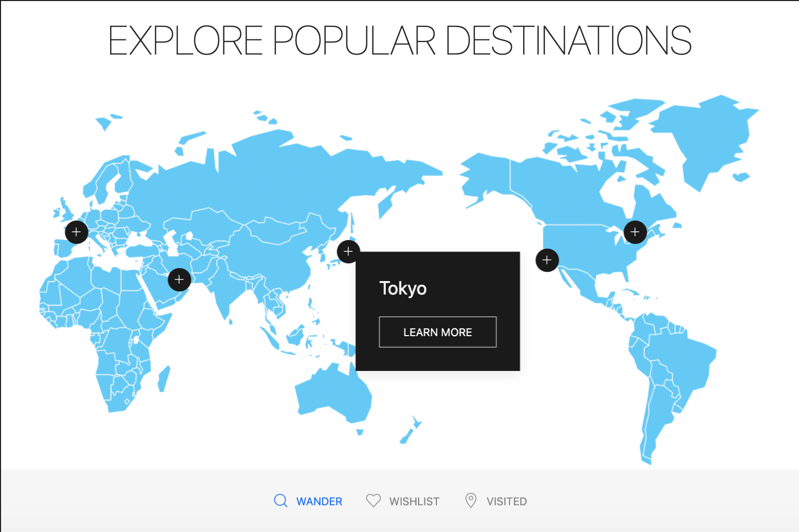Open the WISHLIST tab label
This screenshot has height=532, width=799.
pos(414,501)
